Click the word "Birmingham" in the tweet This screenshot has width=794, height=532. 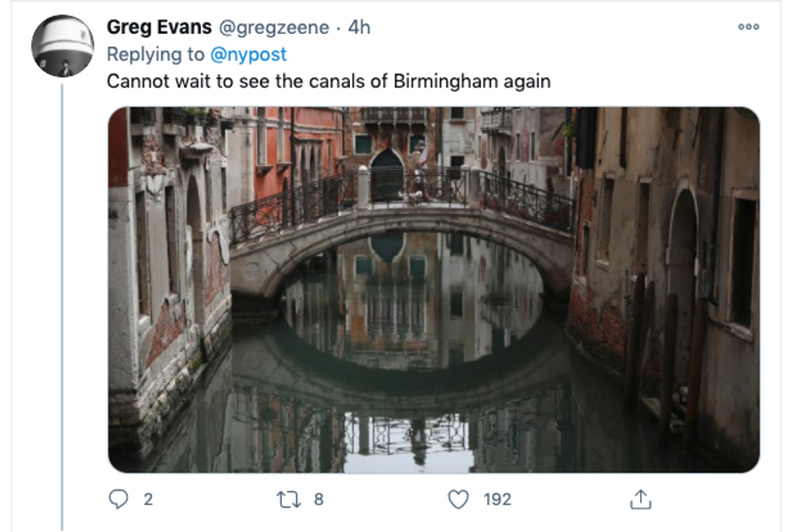[445, 82]
